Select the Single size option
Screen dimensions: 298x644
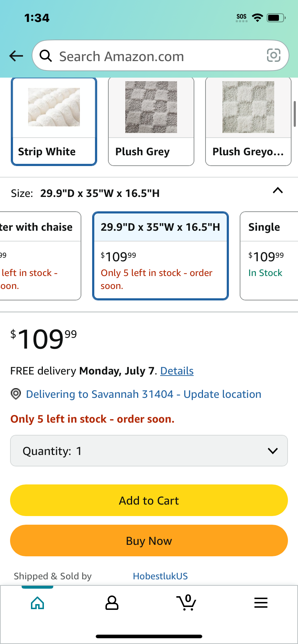[x=269, y=256]
